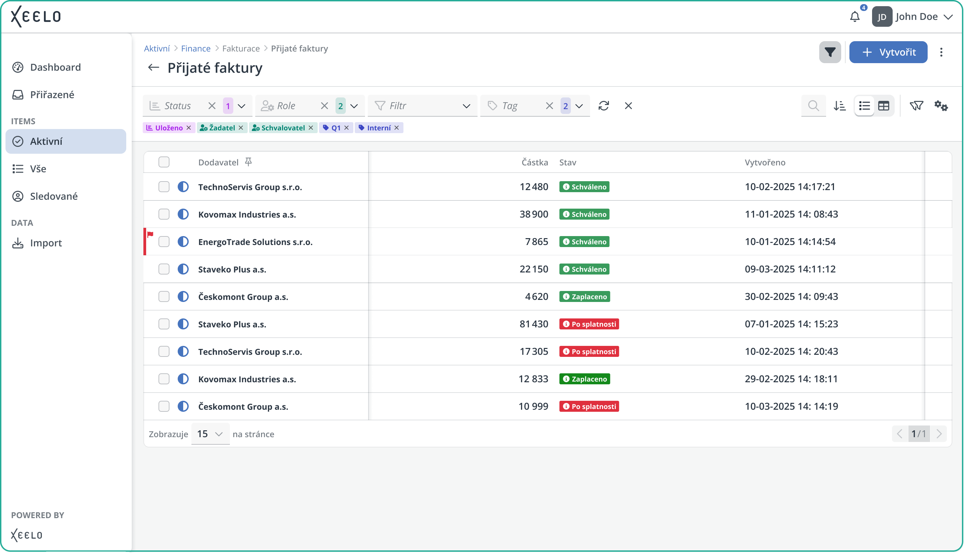Screen dimensions: 964x560
Task: Open the search magnifier icon
Action: tap(813, 106)
